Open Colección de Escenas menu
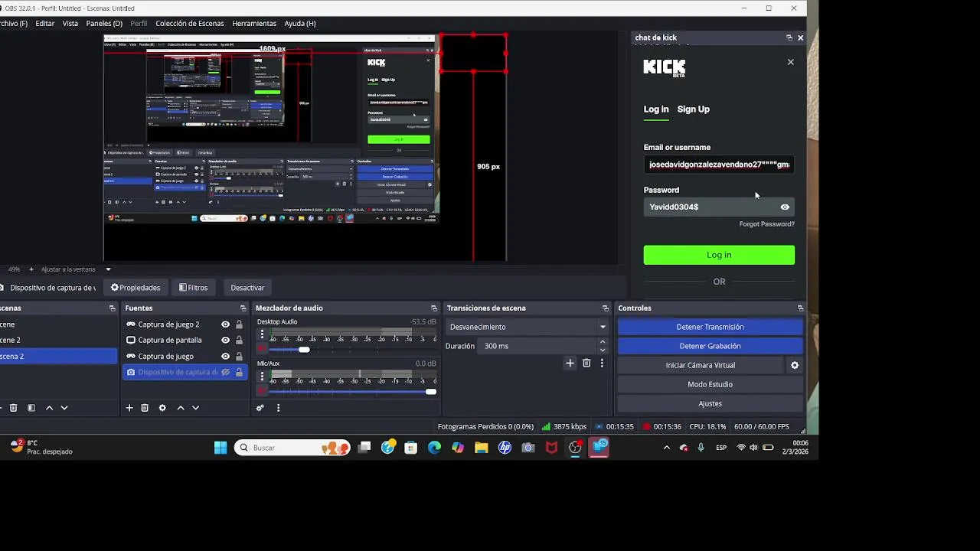The image size is (980, 551). 190,24
